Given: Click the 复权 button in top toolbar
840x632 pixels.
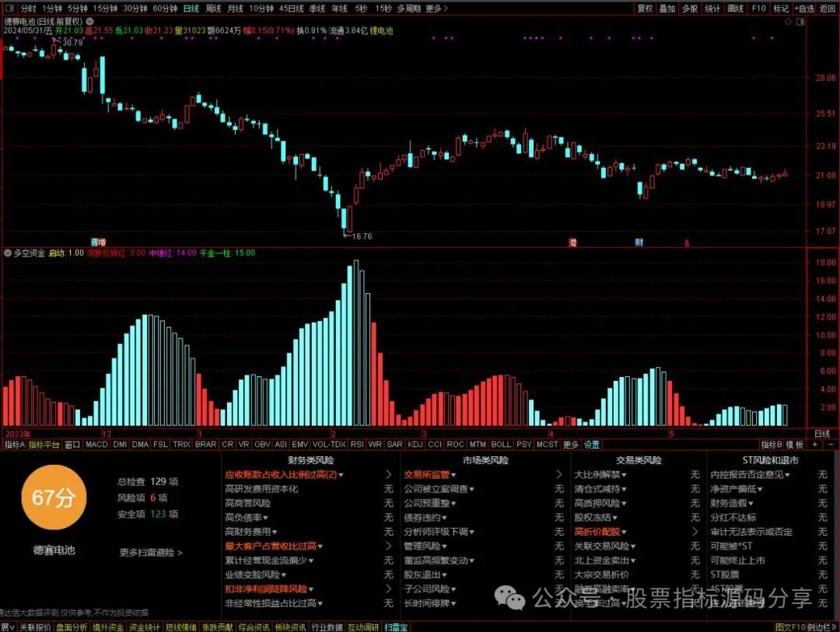Looking at the screenshot, I should (645, 9).
